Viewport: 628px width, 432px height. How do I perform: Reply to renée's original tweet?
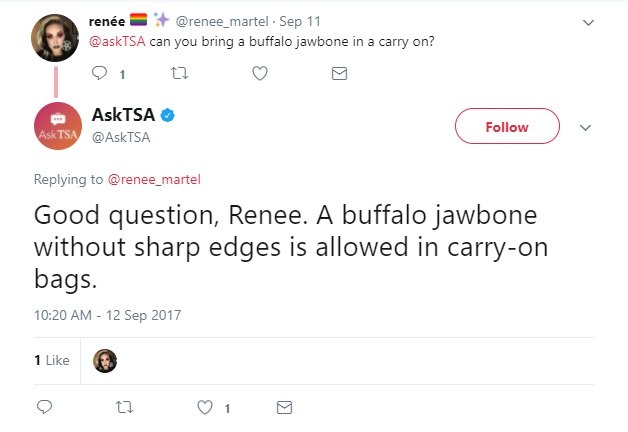pos(99,73)
